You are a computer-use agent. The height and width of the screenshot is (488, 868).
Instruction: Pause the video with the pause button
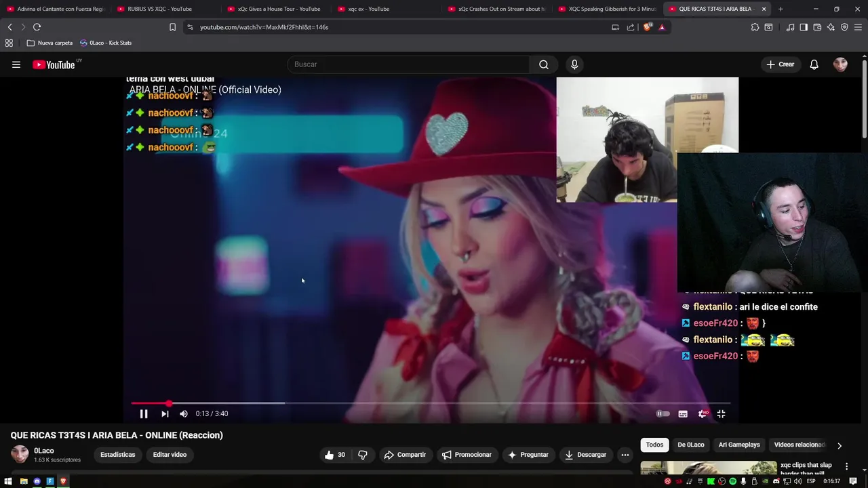tap(144, 413)
